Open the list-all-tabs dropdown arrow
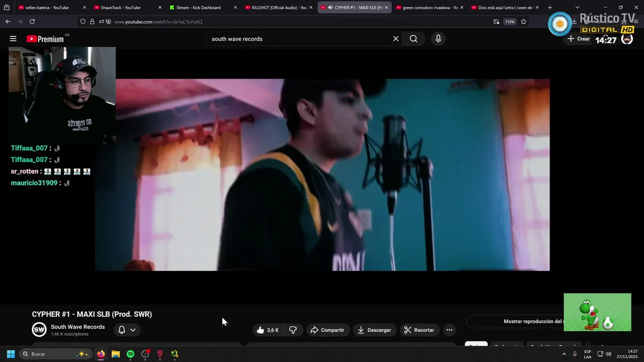The image size is (644, 362). [577, 8]
